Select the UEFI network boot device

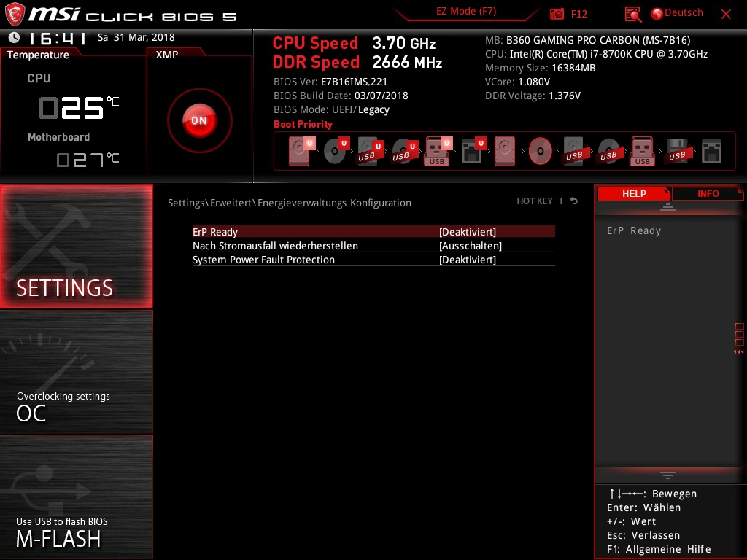pyautogui.click(x=474, y=151)
